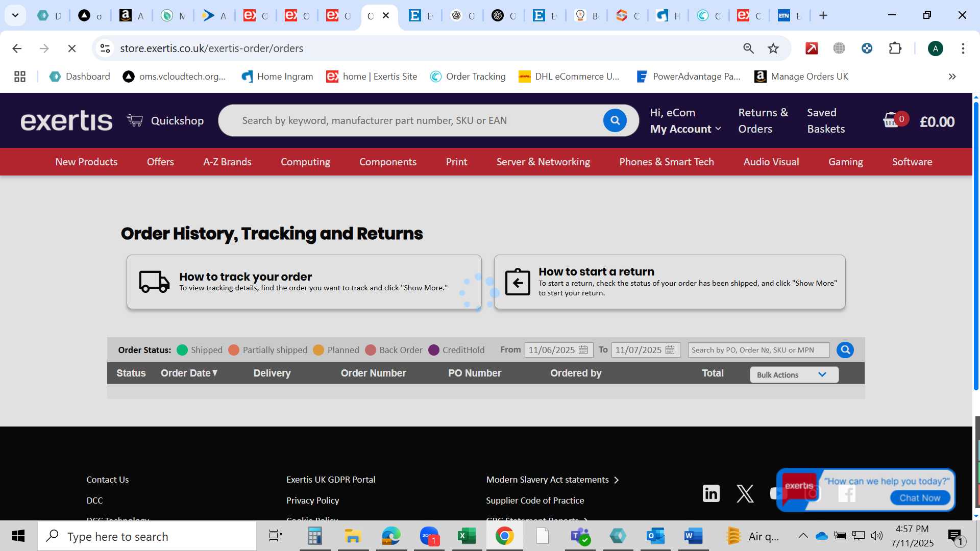Open Saved Baskets link
The image size is (980, 551).
click(x=826, y=121)
